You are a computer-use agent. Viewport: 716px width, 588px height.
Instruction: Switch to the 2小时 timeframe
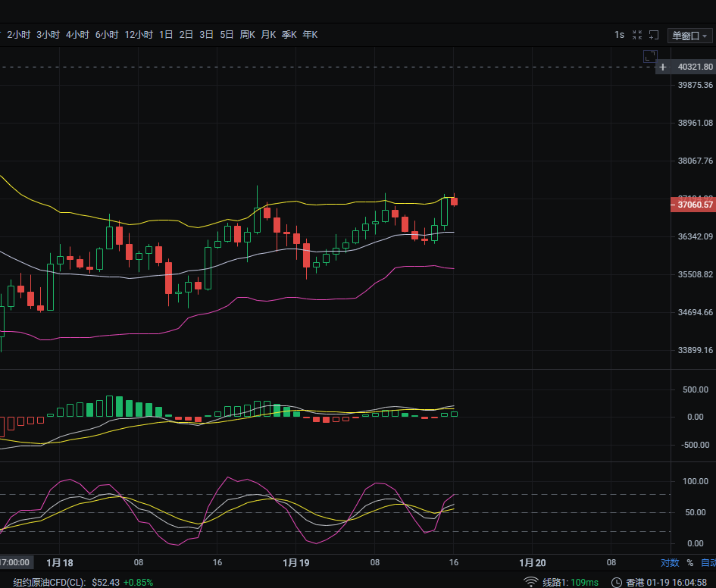(x=18, y=35)
